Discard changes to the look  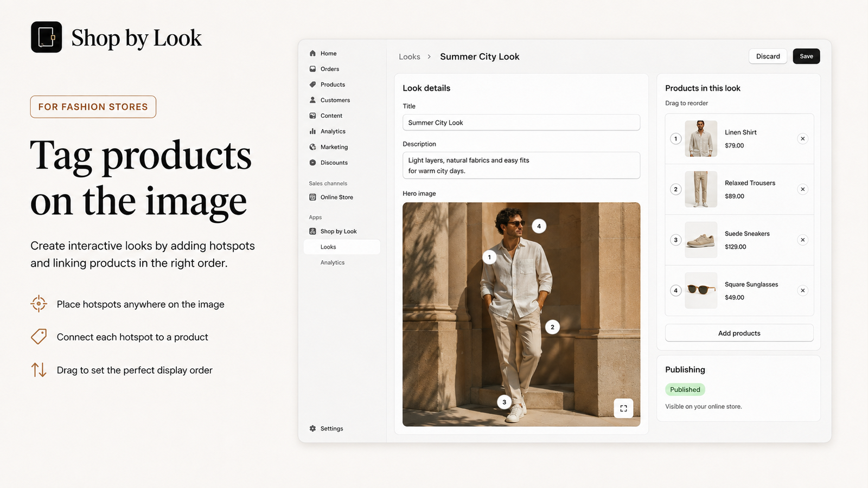pyautogui.click(x=768, y=56)
